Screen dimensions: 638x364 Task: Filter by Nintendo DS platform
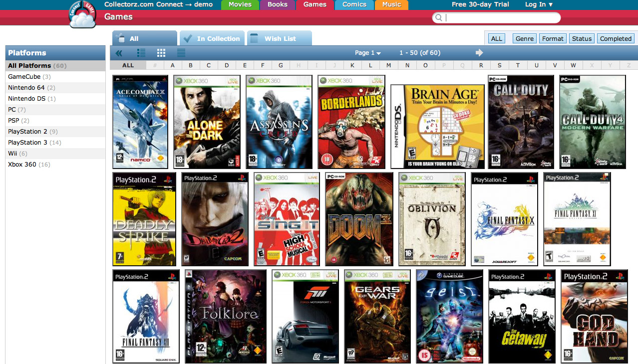(x=55, y=99)
